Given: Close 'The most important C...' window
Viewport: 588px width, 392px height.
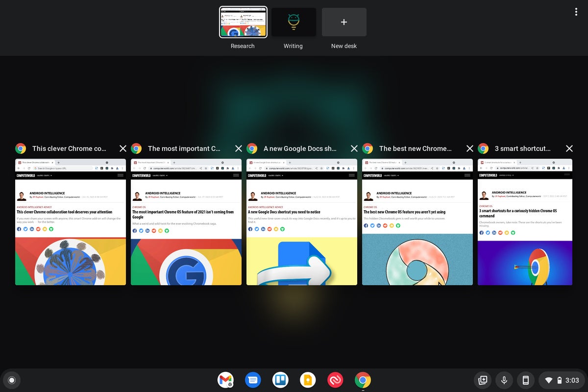Looking at the screenshot, I should click(x=239, y=148).
